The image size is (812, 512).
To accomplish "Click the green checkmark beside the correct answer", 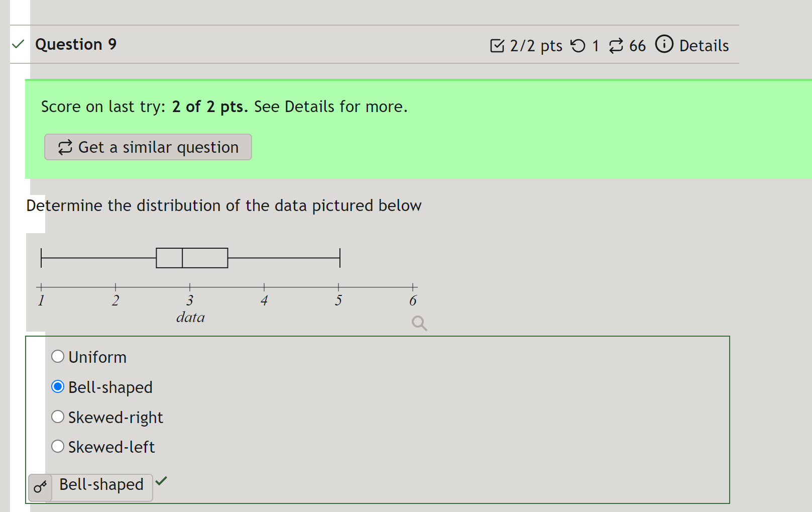I will pyautogui.click(x=161, y=482).
